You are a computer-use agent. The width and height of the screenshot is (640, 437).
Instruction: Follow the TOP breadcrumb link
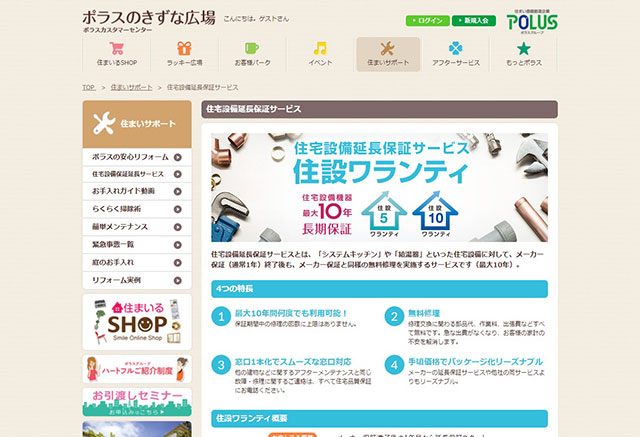[x=89, y=87]
